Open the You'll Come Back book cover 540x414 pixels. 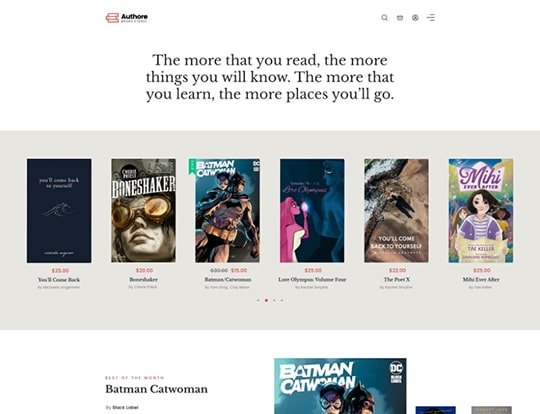[59, 210]
